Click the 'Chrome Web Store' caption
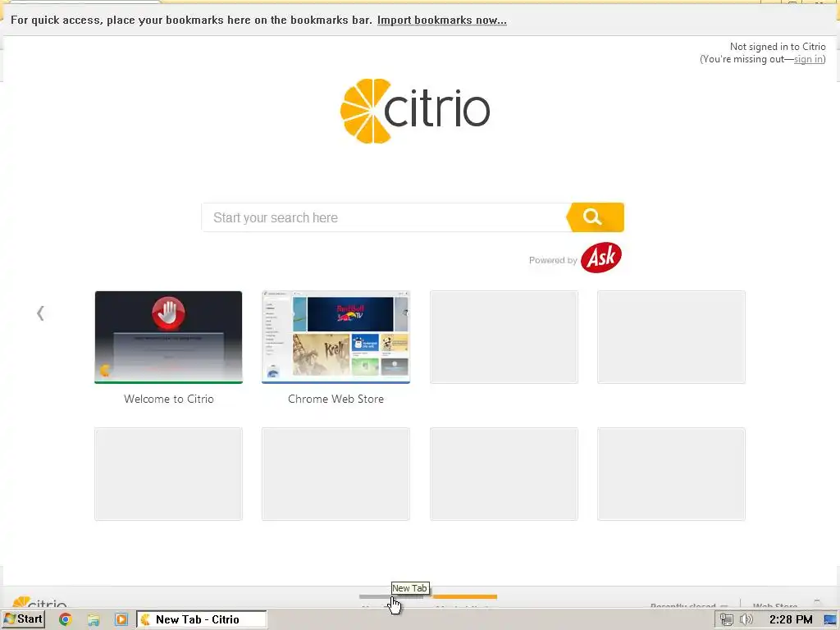 [x=336, y=399]
